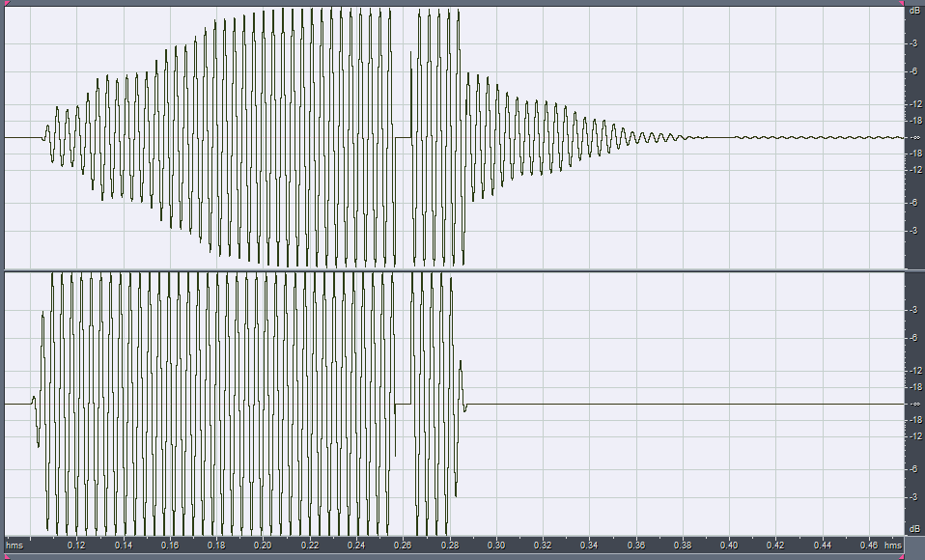Click the hms label at ruler's right end
The image size is (925, 560).
(x=893, y=546)
